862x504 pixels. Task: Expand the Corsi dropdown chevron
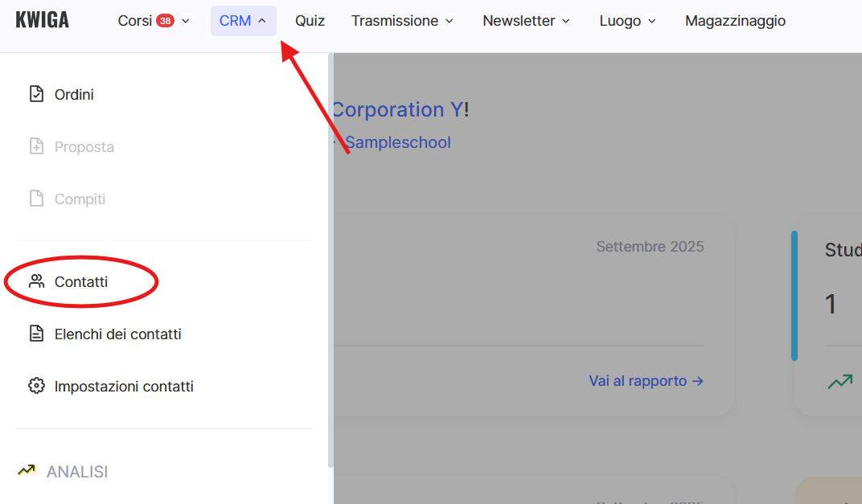(186, 21)
